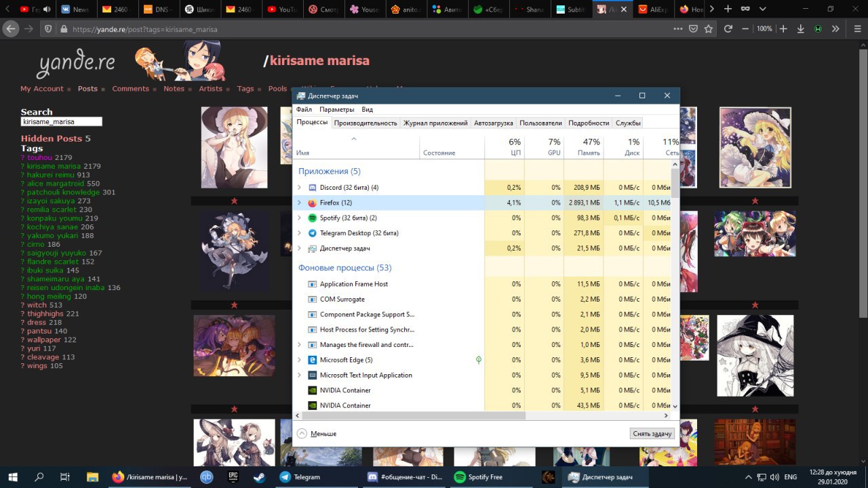Viewport: 868px width, 488px height.
Task: Expand the Telegram Desktop process group
Action: click(299, 233)
